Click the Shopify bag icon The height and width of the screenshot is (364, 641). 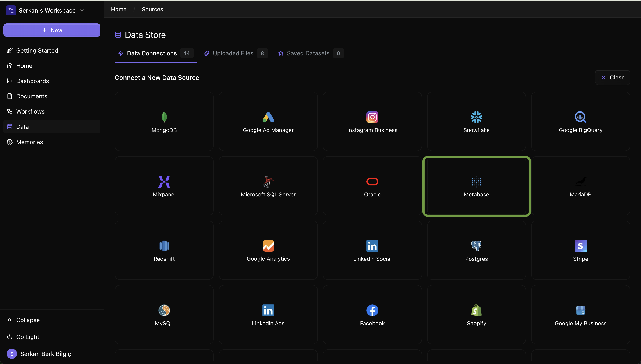[476, 310]
